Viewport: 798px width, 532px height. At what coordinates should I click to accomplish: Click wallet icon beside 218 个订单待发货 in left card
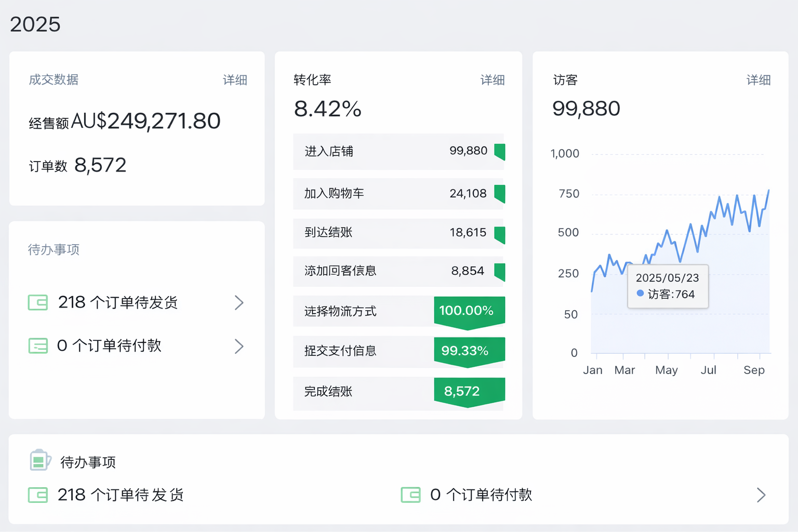point(38,302)
